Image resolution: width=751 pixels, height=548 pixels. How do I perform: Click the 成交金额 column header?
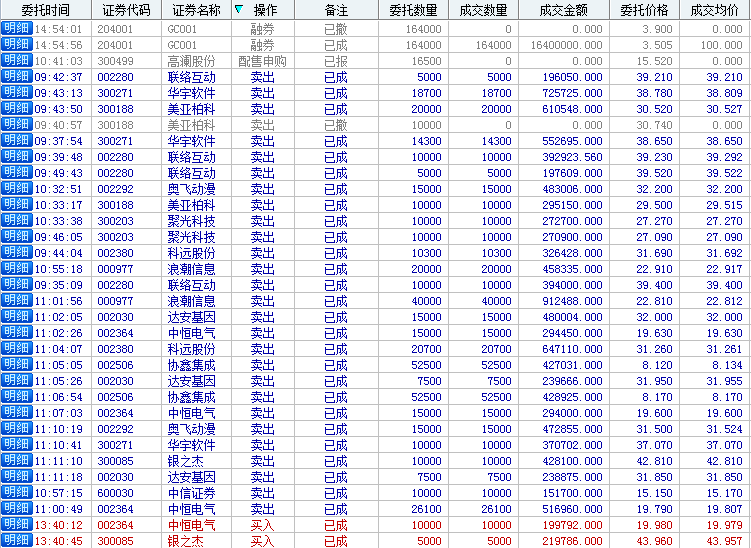tap(564, 10)
